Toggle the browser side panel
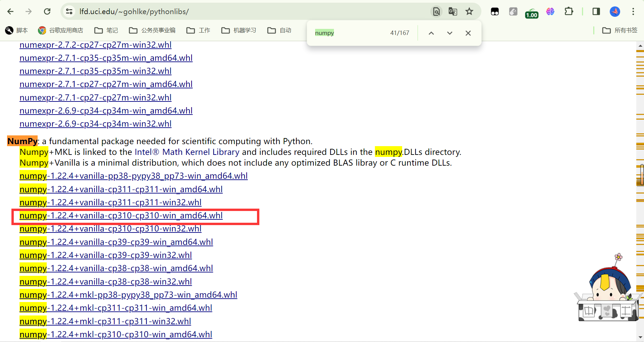 pos(596,12)
